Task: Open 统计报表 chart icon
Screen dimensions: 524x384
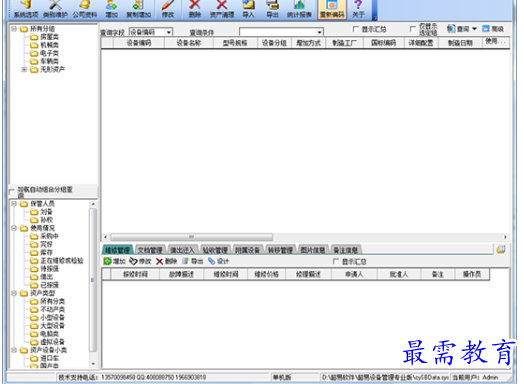Action: (x=299, y=9)
